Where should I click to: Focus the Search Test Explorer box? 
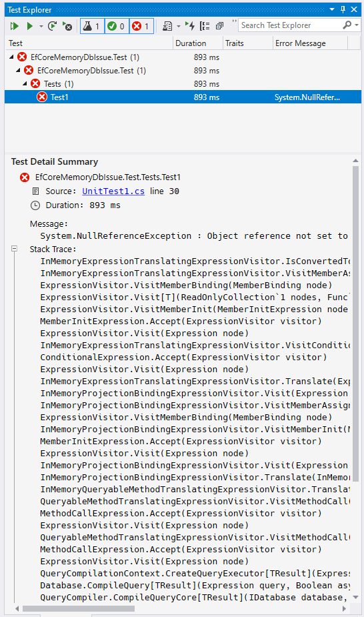click(291, 25)
